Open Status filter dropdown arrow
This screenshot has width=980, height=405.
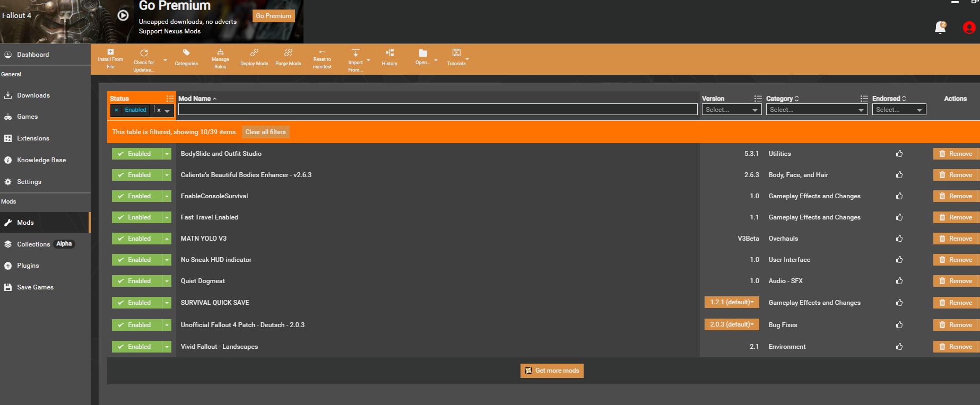[167, 111]
